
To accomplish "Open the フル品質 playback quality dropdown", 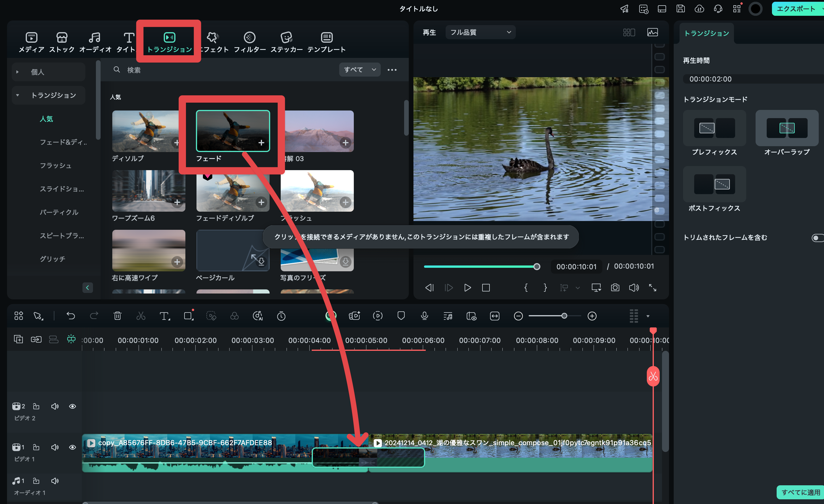I will pyautogui.click(x=480, y=32).
